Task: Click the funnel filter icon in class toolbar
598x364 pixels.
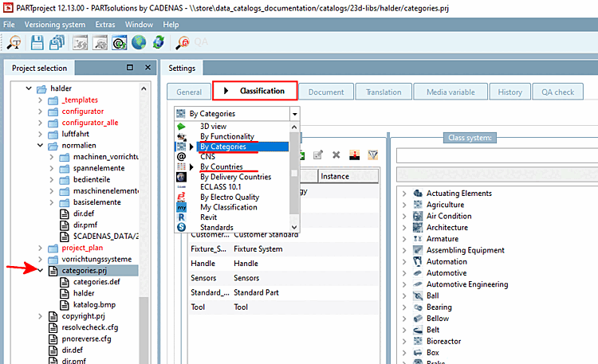Action: [x=372, y=155]
